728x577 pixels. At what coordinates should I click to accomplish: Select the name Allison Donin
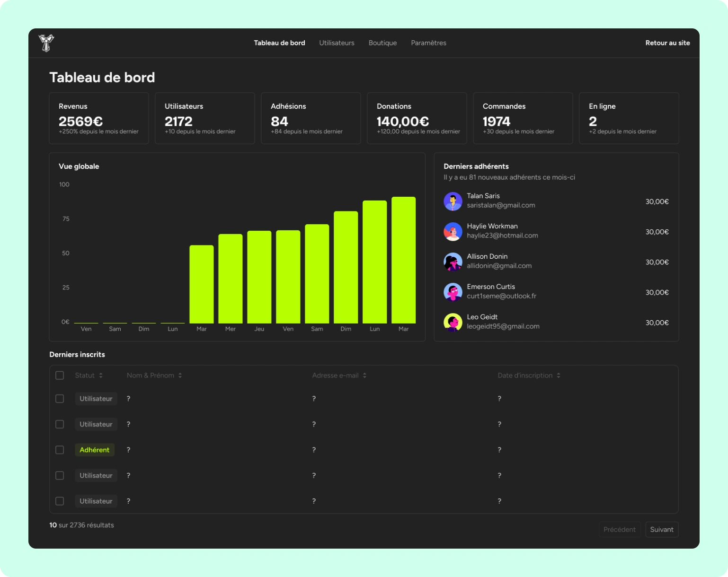click(x=487, y=256)
